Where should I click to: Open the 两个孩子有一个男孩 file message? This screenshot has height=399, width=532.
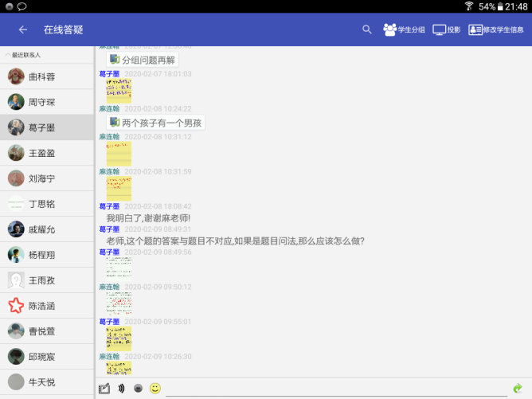156,123
